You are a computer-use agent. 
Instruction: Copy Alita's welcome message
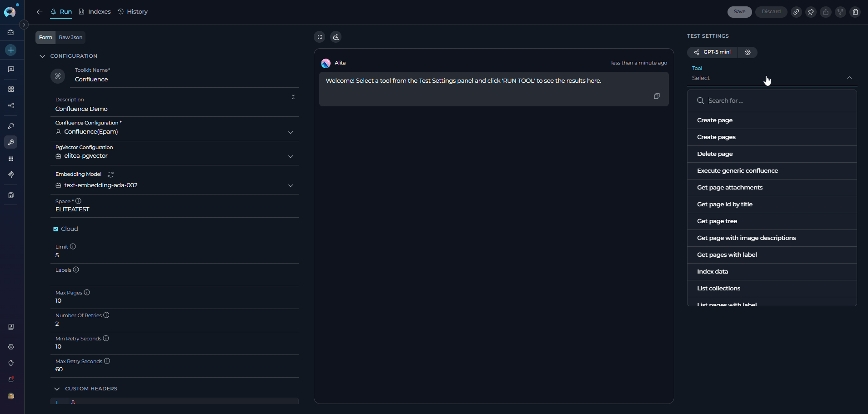[x=657, y=96]
